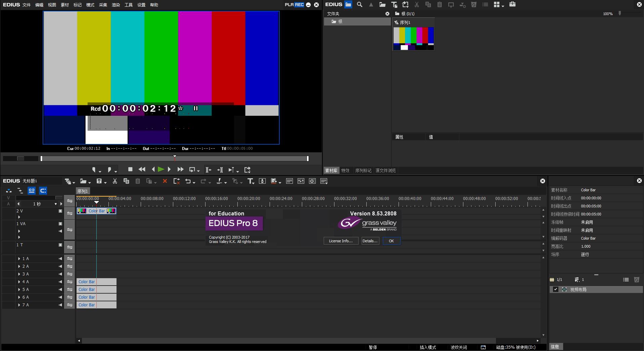Image resolution: width=644 pixels, height=351 pixels.
Task: Click the thumbnail size slider at 100%
Action: pyautogui.click(x=620, y=14)
